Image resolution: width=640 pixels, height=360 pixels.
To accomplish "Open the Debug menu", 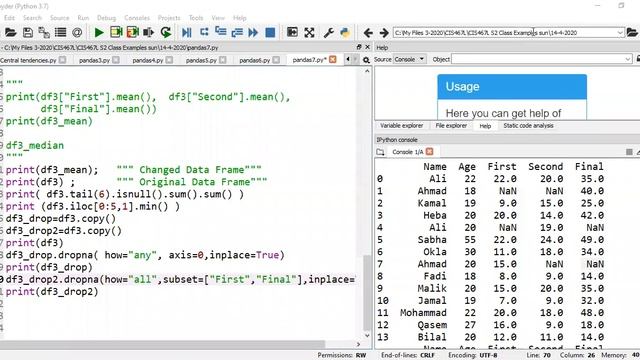I will click(x=107, y=18).
